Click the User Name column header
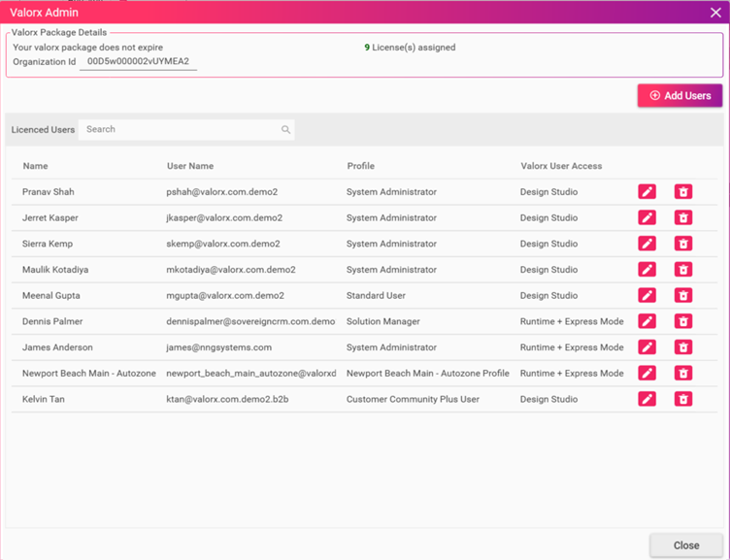 (190, 166)
